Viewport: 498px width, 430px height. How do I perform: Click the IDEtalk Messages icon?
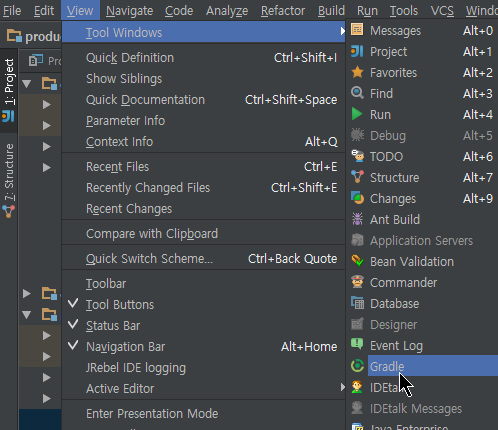[x=357, y=408]
